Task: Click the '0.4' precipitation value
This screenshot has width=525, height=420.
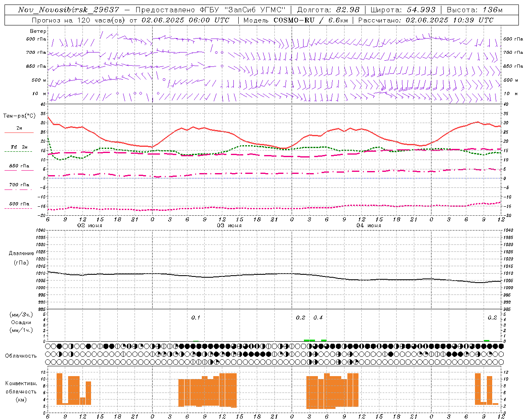Action: 318,318
